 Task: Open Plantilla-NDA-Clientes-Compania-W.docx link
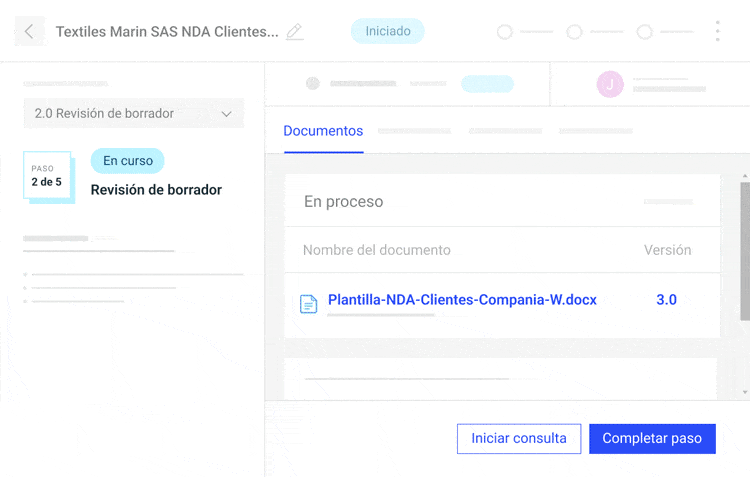pos(462,300)
